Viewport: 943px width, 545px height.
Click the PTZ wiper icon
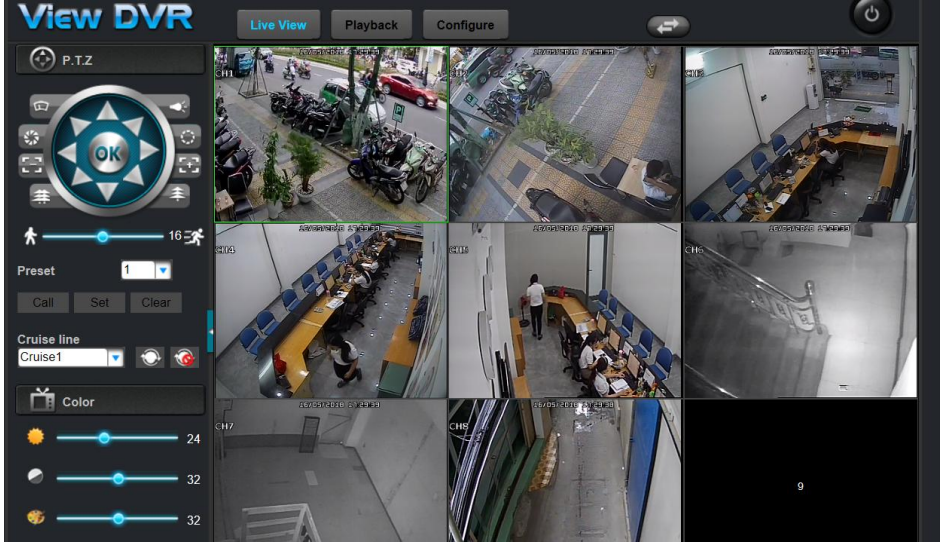pos(41,106)
